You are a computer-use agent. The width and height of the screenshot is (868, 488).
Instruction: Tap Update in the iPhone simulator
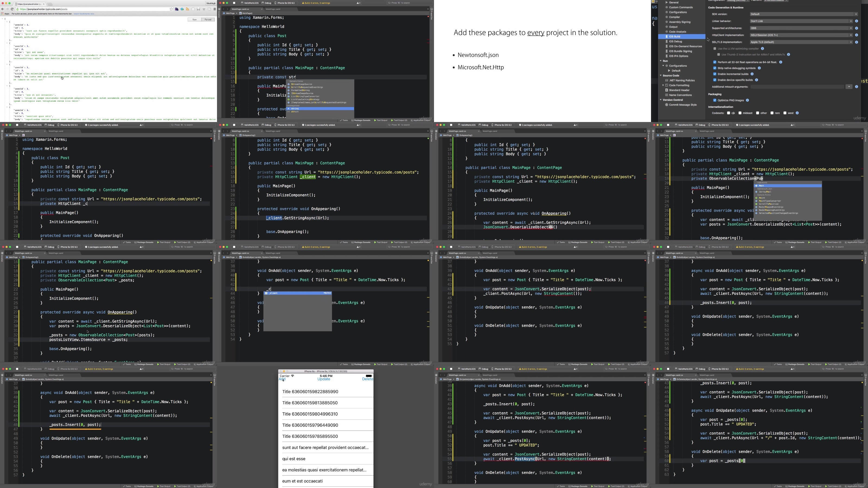[324, 379]
